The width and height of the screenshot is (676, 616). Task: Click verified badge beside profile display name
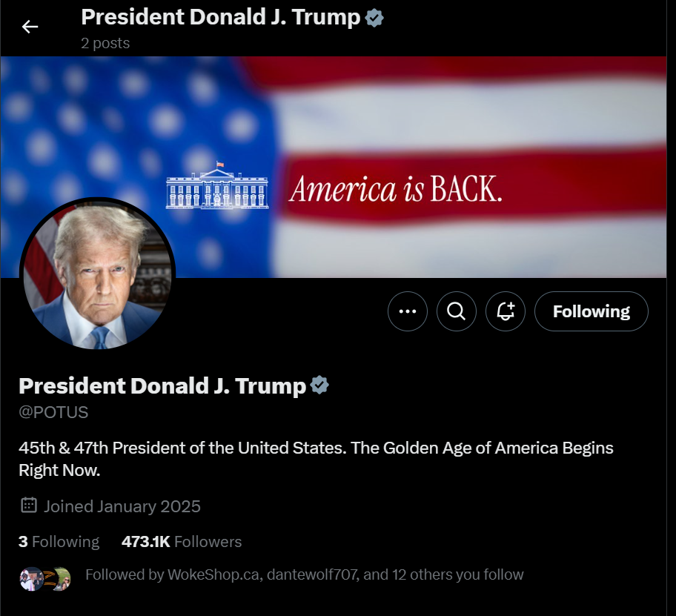point(319,385)
